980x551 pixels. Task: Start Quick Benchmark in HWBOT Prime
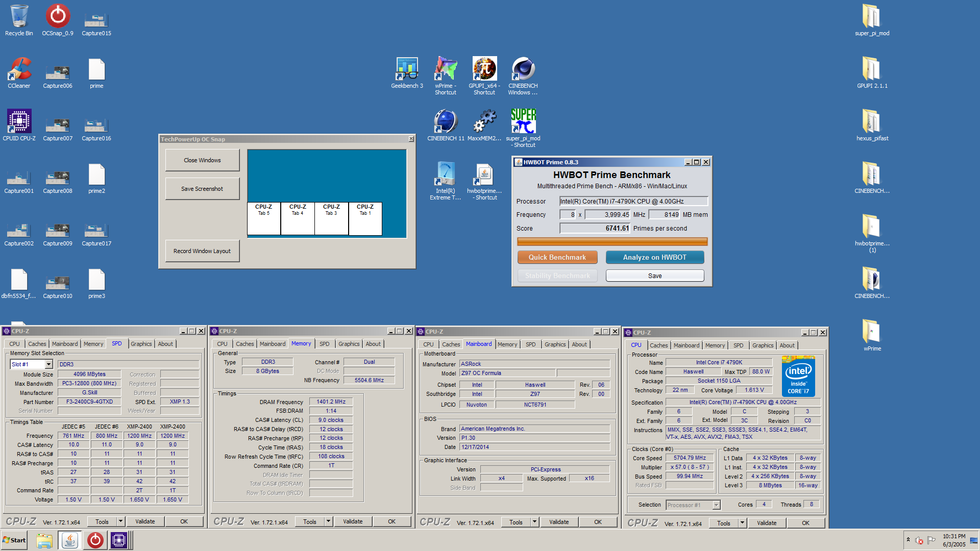tap(557, 257)
